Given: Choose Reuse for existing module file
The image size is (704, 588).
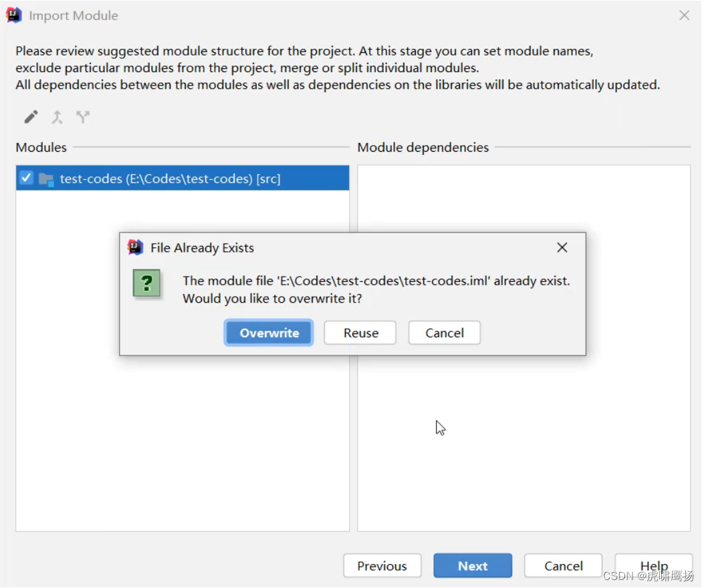Looking at the screenshot, I should [360, 333].
